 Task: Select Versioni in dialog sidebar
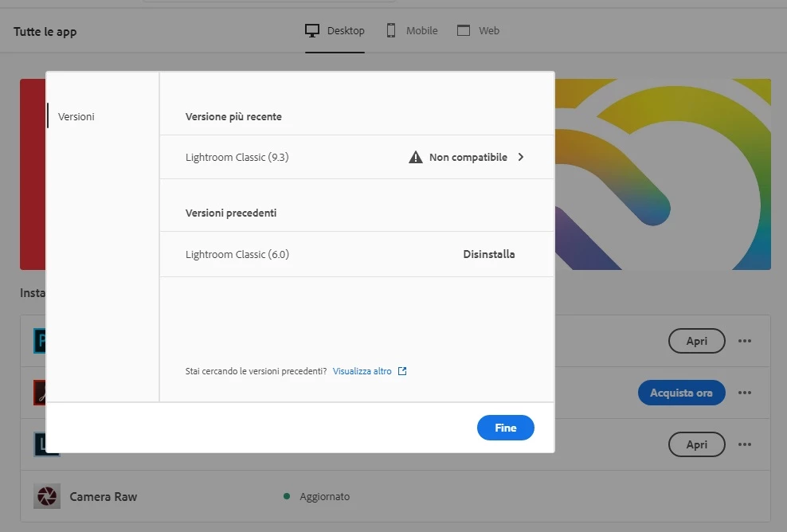[x=76, y=116]
